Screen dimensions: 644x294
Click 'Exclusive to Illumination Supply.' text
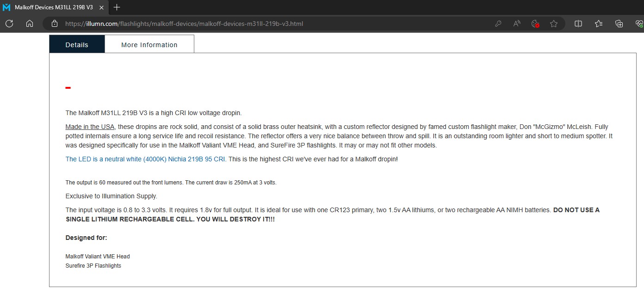[111, 196]
